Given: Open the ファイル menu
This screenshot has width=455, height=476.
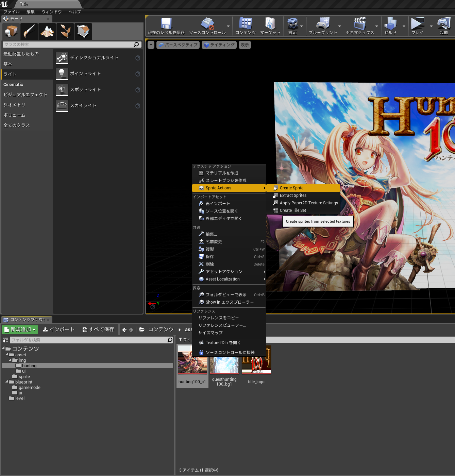Looking at the screenshot, I should (x=11, y=11).
